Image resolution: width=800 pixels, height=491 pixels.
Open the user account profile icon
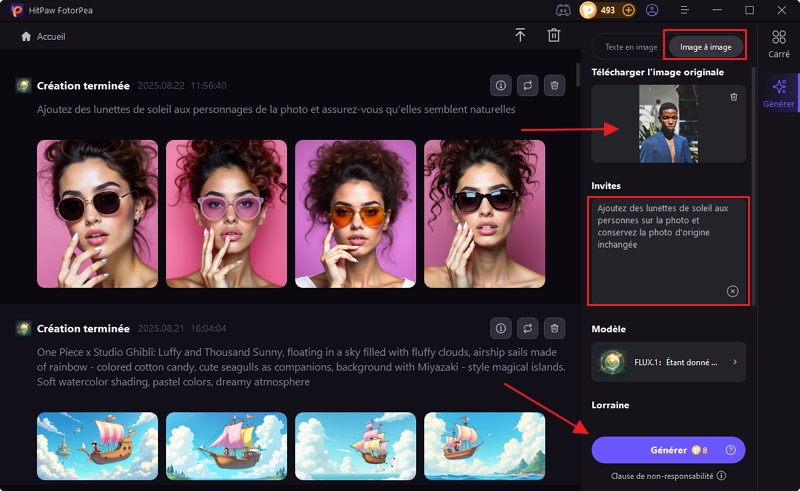click(x=652, y=10)
